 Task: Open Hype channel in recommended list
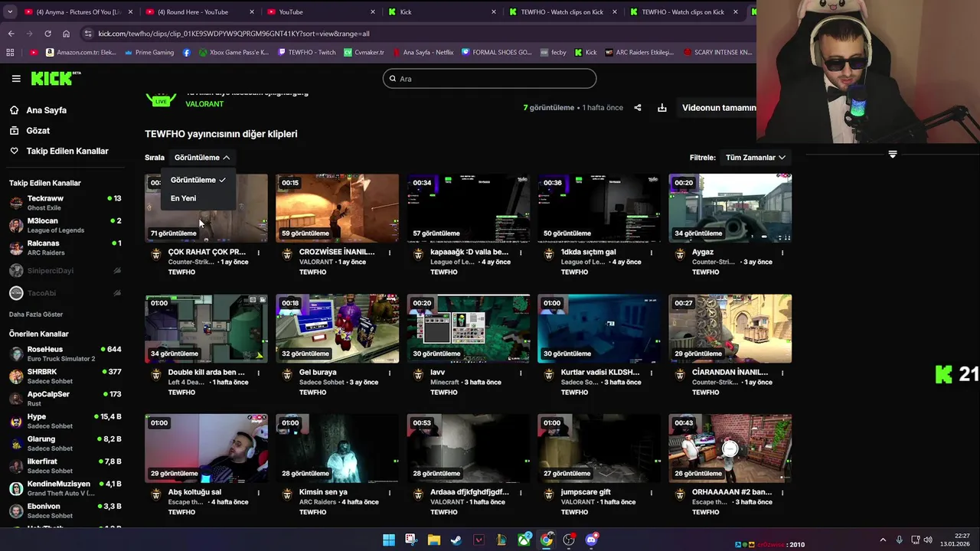[x=65, y=421]
